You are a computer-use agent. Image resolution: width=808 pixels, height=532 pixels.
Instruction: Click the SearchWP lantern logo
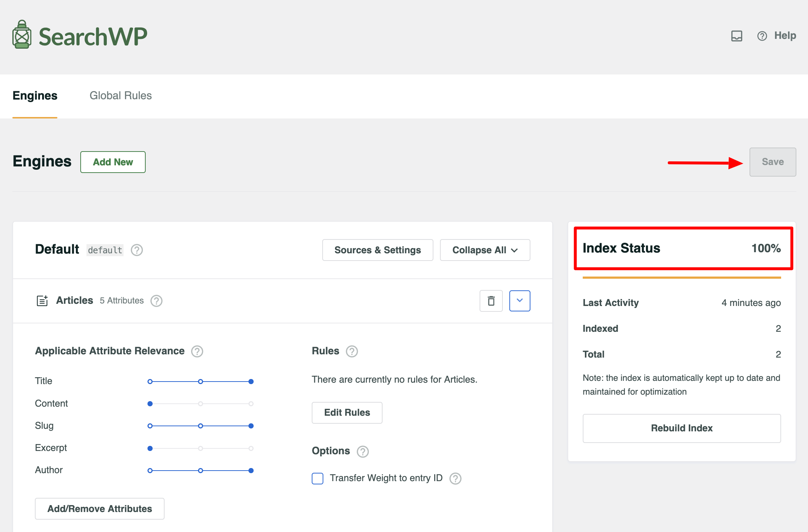point(22,35)
